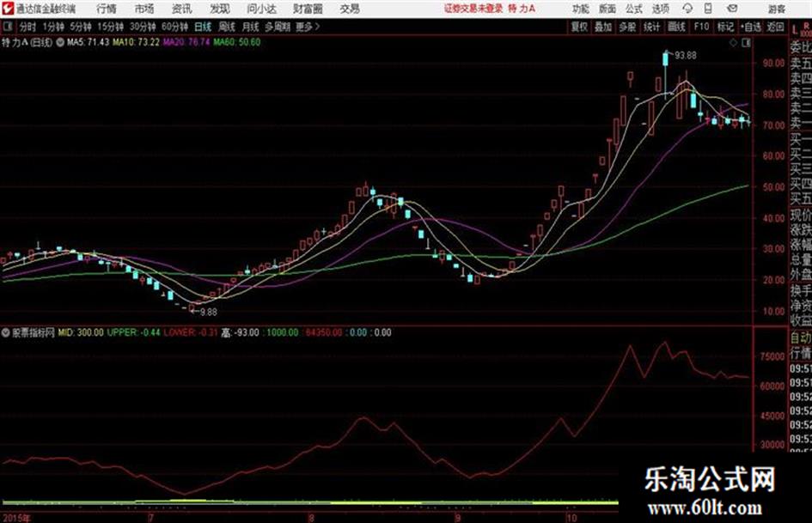Open the 资讯 menu

pos(181,9)
